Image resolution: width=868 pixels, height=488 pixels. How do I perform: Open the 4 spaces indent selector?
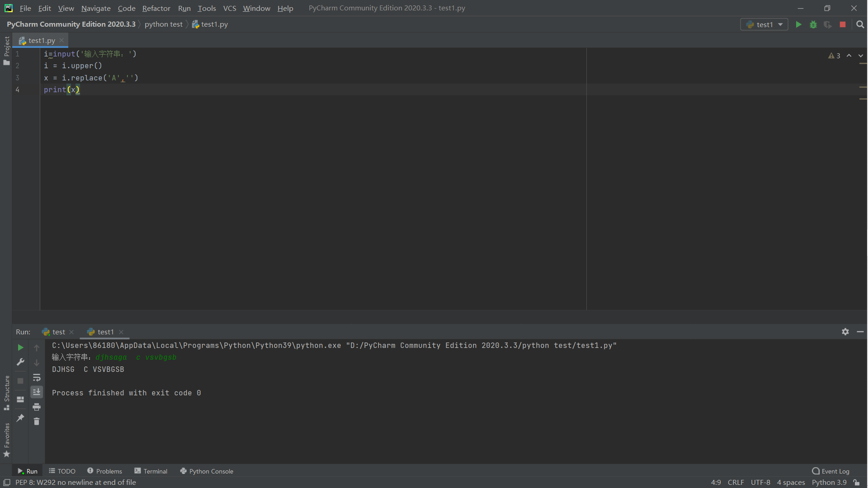click(791, 483)
